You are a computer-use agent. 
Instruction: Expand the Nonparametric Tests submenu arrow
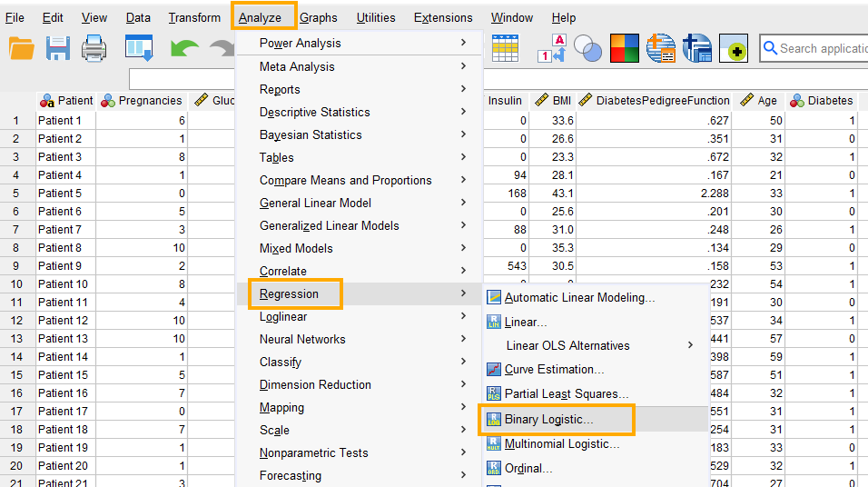(x=463, y=452)
